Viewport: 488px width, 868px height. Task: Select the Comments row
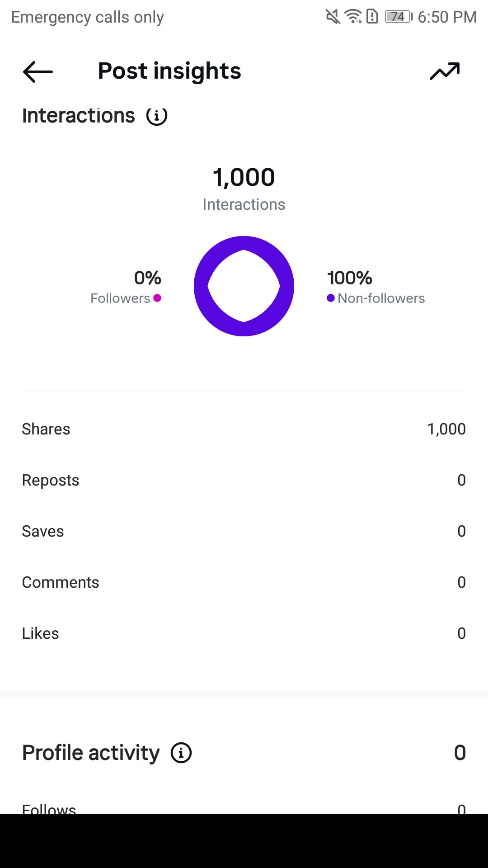click(x=244, y=582)
